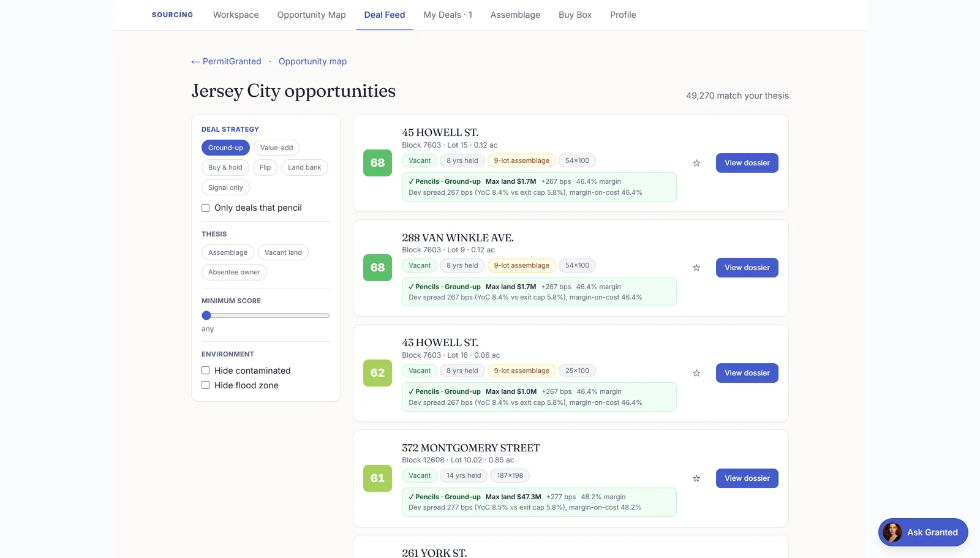
Task: Open the Workspace tab
Action: [236, 15]
